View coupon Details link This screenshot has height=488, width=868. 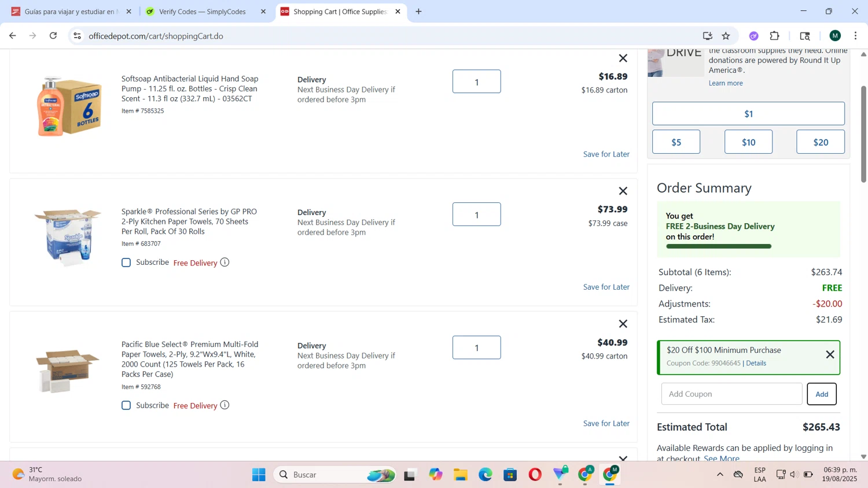tap(756, 363)
